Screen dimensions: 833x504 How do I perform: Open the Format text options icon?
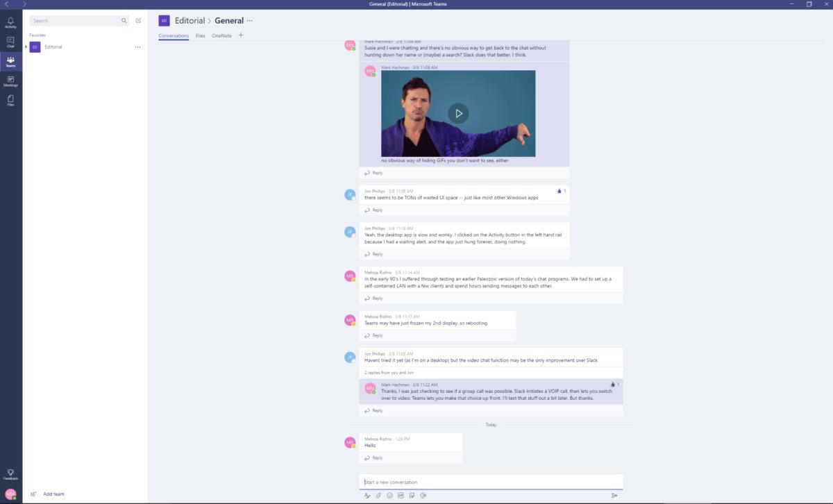(367, 495)
